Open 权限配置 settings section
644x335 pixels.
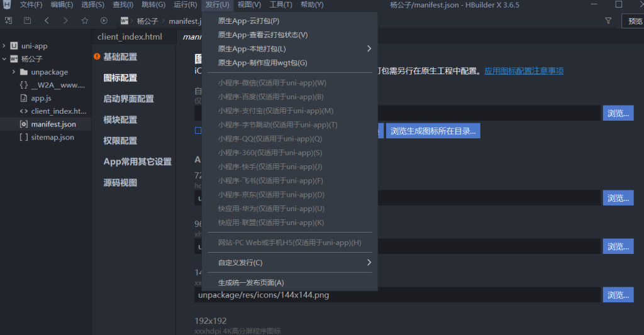tap(120, 140)
